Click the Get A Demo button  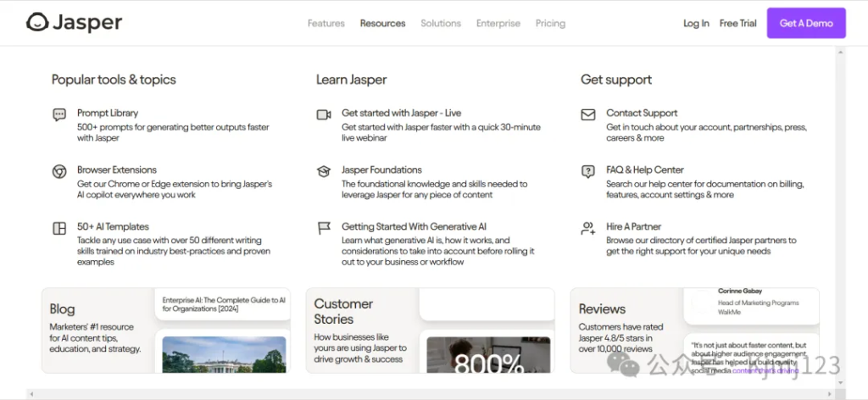(x=806, y=23)
